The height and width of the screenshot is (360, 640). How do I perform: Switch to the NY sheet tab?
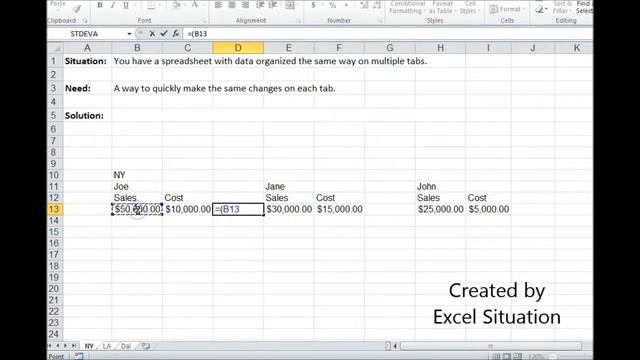(89, 346)
